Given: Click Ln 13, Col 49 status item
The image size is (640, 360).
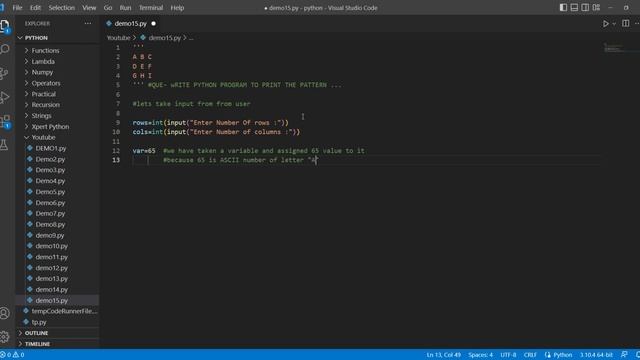Looking at the screenshot, I should (x=444, y=355).
